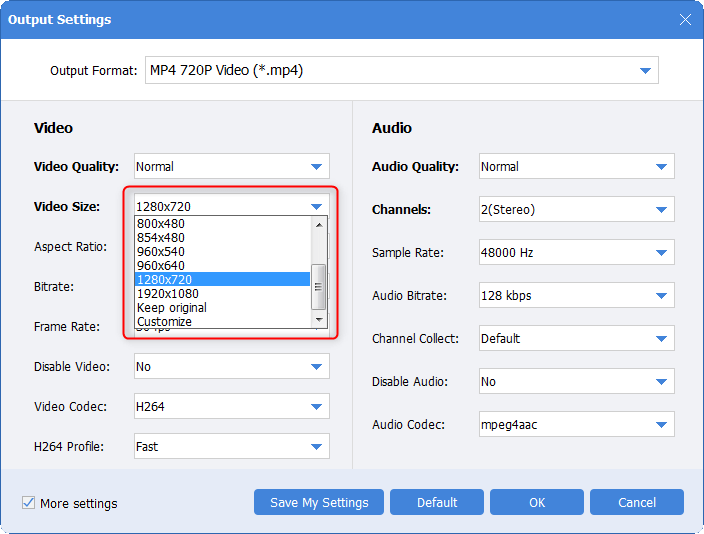Open the Disable Audio dropdown
The height and width of the screenshot is (534, 704).
click(x=576, y=381)
